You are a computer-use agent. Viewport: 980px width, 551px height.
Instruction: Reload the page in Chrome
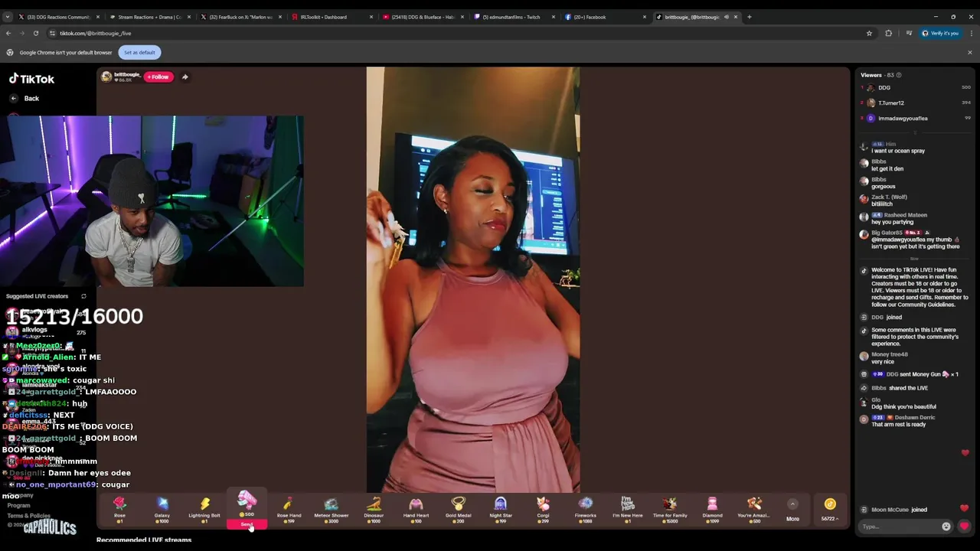coord(35,33)
